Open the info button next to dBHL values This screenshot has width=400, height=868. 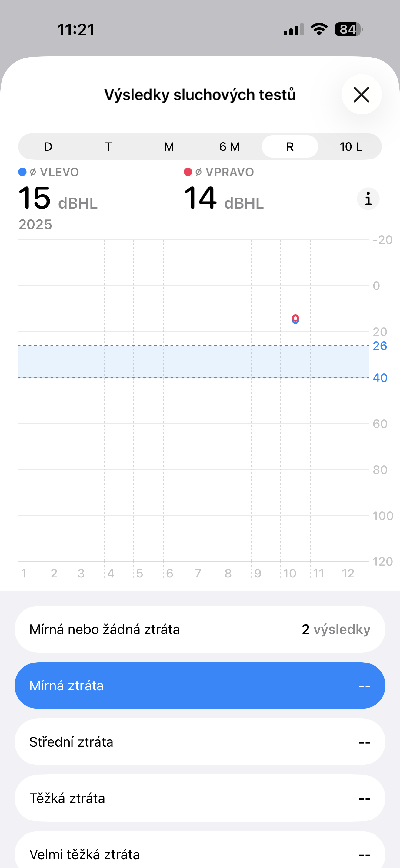click(x=368, y=199)
